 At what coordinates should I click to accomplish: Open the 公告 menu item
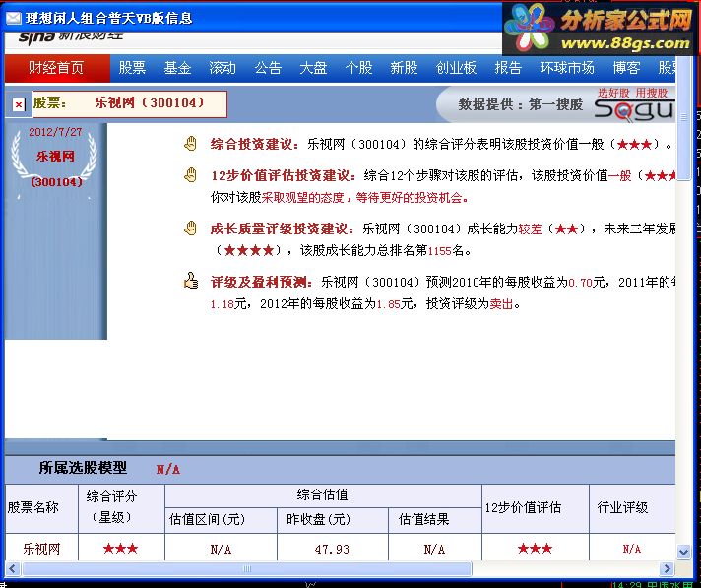(x=268, y=68)
